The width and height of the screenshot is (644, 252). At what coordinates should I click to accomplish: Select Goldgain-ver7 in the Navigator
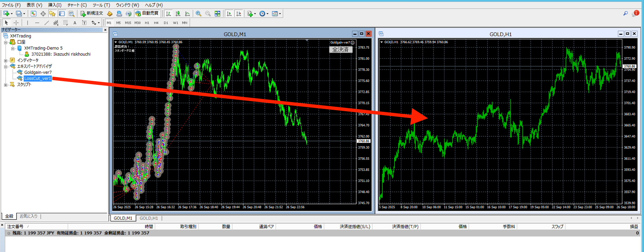click(x=38, y=72)
